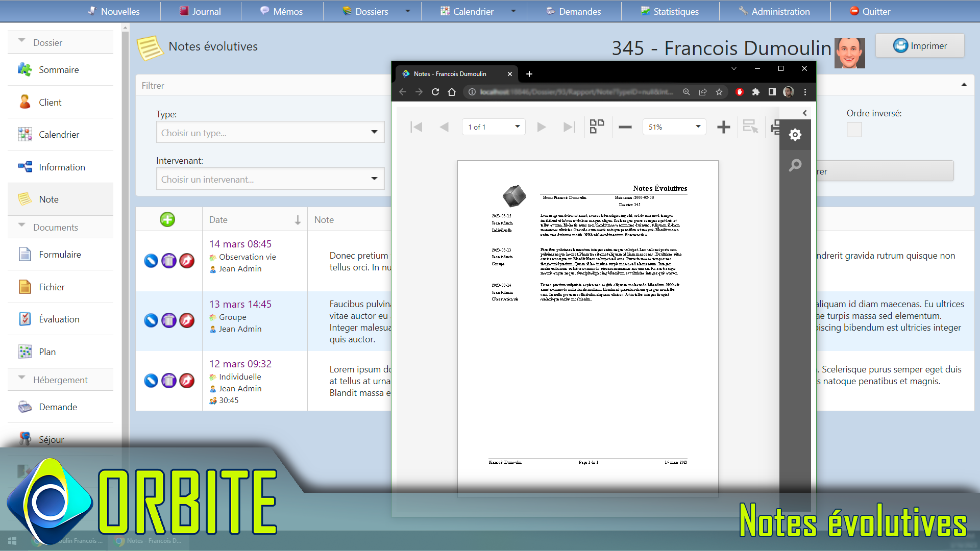
Task: Collapse the report viewer side panel
Action: point(804,113)
